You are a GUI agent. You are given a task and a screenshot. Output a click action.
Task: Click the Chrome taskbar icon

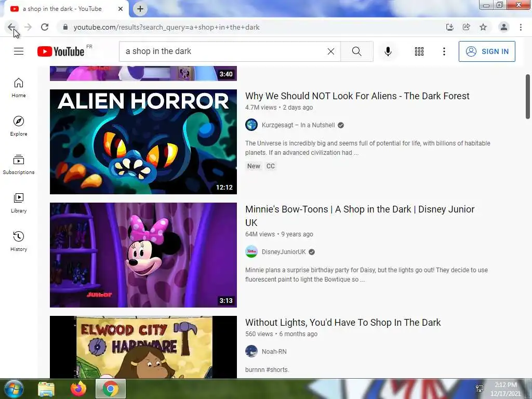click(x=111, y=389)
